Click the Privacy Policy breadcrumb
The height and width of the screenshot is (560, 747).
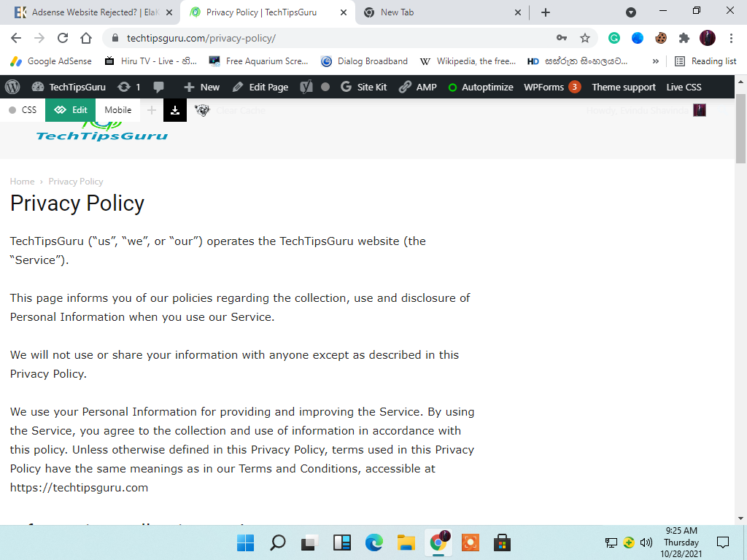(76, 182)
